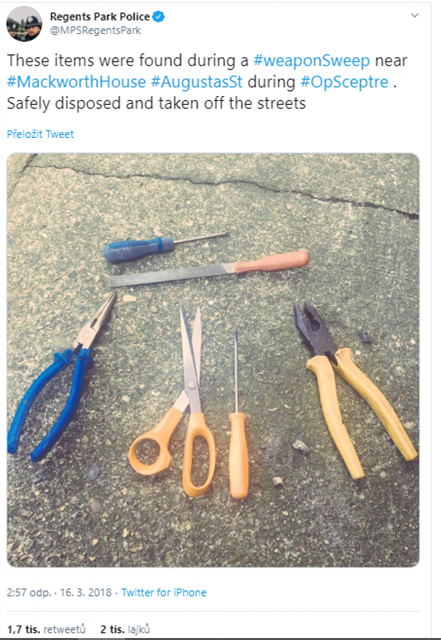The height and width of the screenshot is (640, 441).
Task: Open the Regents Park Police display name
Action: pyautogui.click(x=100, y=17)
